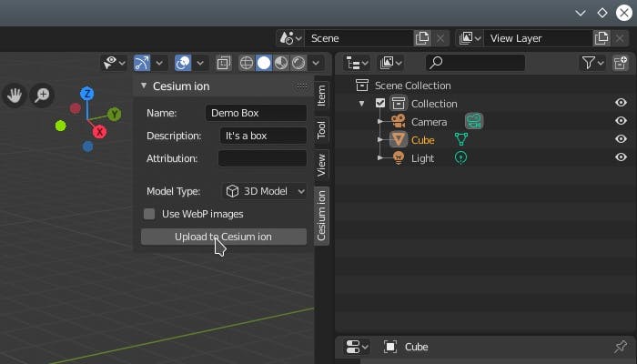Click the Pan view hand icon
Screen dimensions: 637x364
tap(15, 96)
